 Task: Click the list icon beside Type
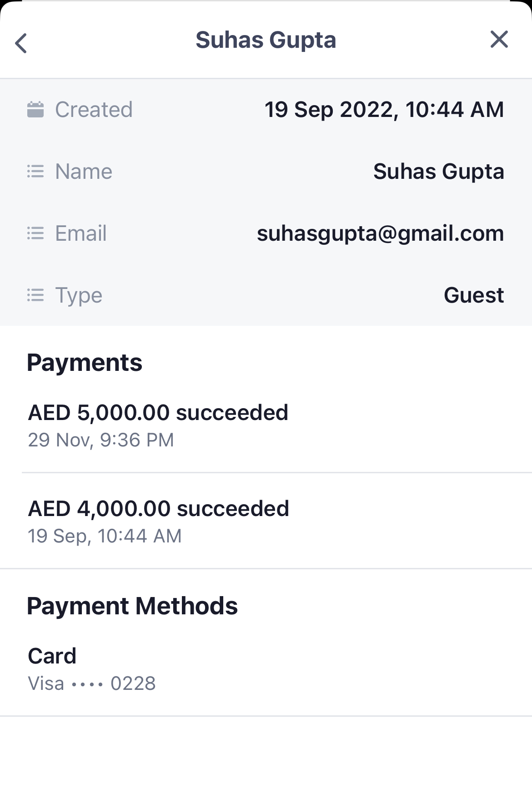click(x=35, y=295)
